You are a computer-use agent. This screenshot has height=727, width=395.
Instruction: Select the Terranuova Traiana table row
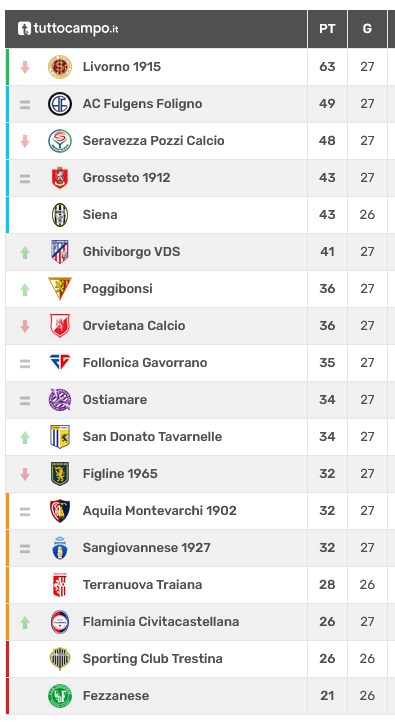click(x=198, y=585)
